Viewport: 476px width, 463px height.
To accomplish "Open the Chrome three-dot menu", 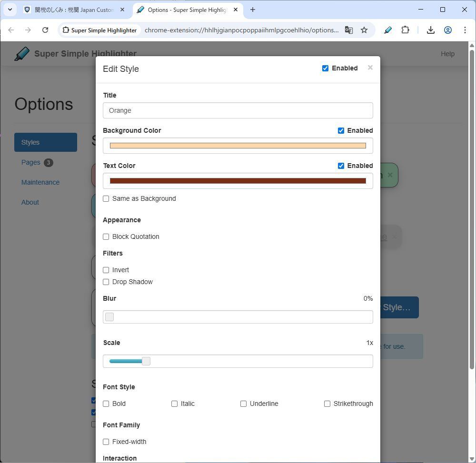I will click(x=465, y=30).
